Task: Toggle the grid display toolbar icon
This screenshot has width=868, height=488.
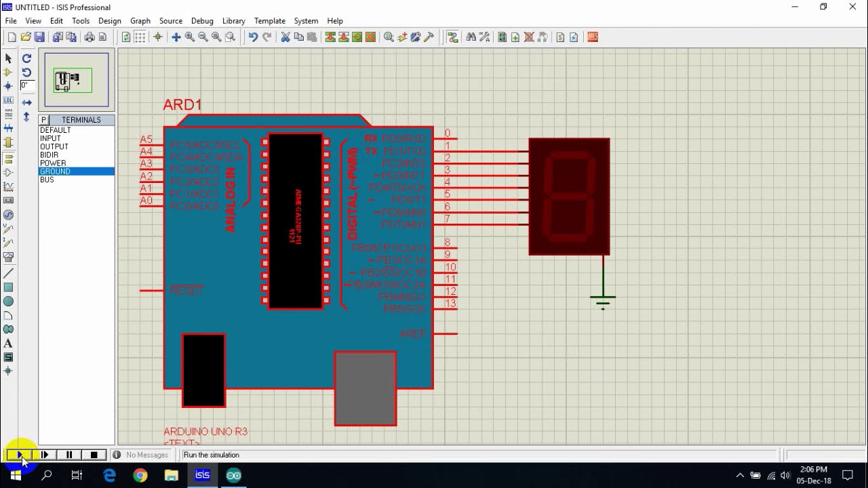Action: tap(140, 37)
